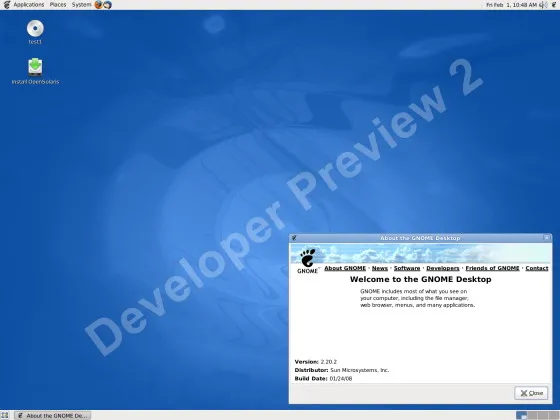Follow the Contact link

click(537, 268)
